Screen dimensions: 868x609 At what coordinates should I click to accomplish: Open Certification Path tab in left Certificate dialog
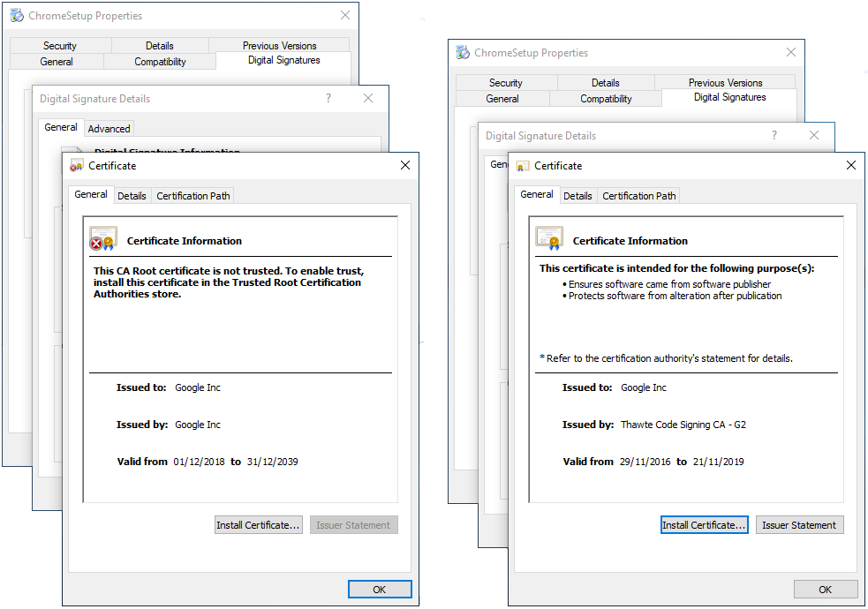tap(192, 196)
